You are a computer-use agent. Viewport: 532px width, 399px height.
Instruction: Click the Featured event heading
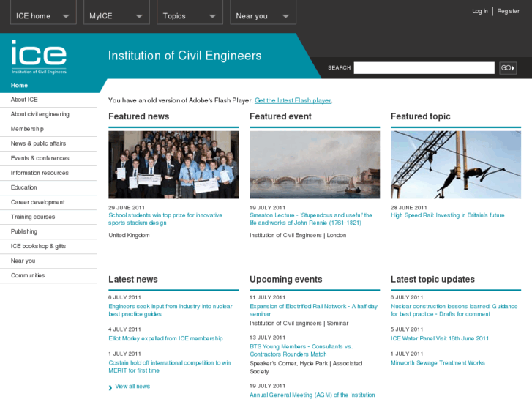(280, 116)
